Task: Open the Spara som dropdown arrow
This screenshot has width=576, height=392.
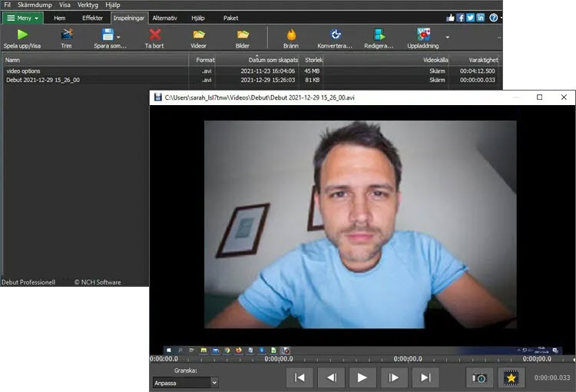Action: pos(118,37)
